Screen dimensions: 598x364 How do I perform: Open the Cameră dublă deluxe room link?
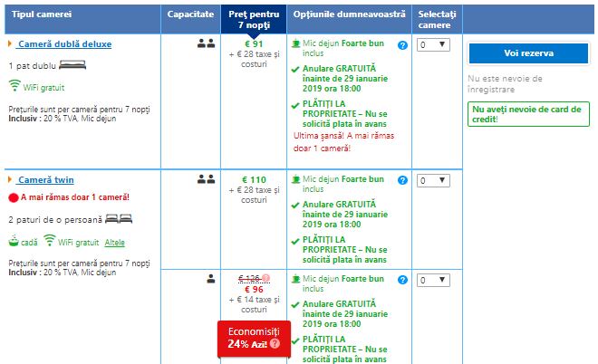coord(64,43)
